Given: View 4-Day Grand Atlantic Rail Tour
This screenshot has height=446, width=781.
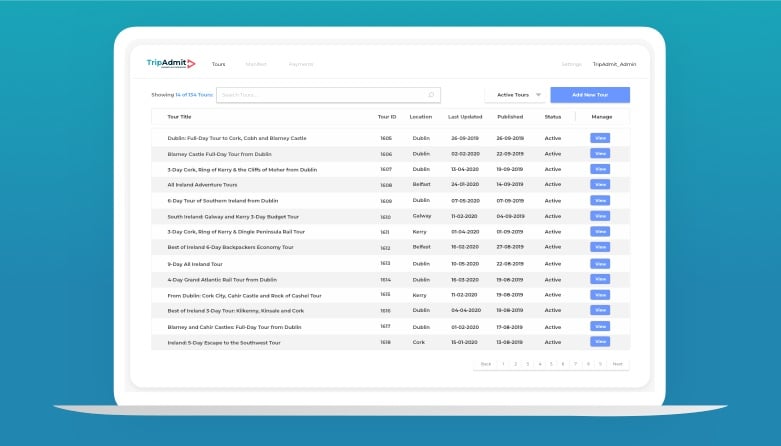Looking at the screenshot, I should [x=600, y=279].
